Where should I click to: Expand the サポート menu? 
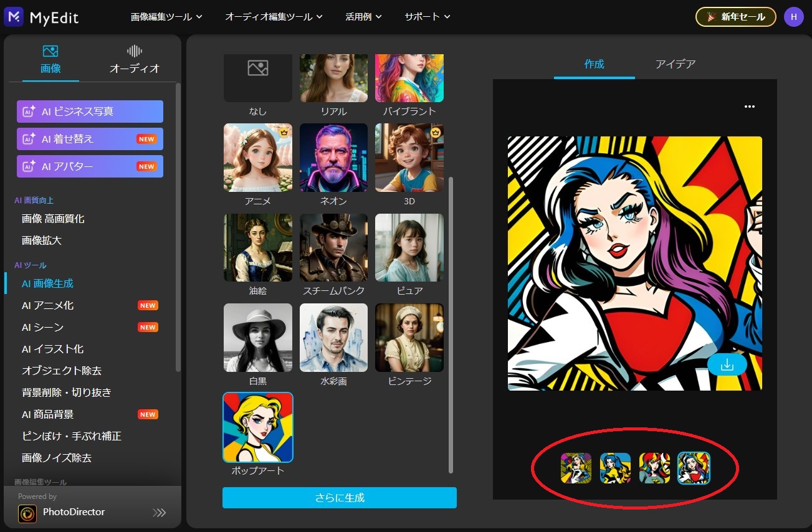[427, 17]
